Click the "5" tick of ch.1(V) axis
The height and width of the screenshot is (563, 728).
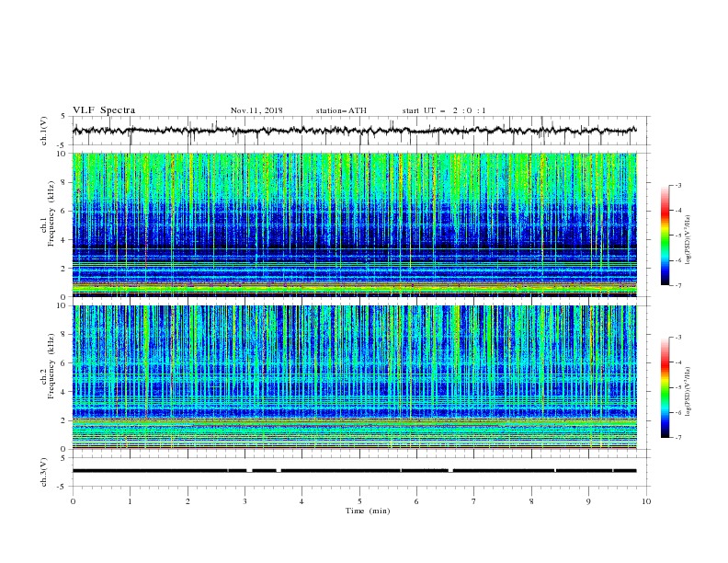[63, 116]
